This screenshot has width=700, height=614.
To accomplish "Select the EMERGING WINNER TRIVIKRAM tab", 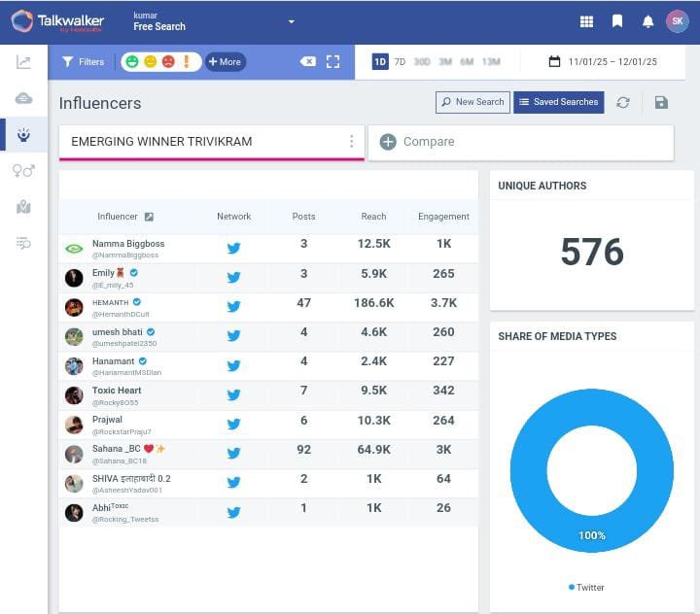I will [x=212, y=142].
